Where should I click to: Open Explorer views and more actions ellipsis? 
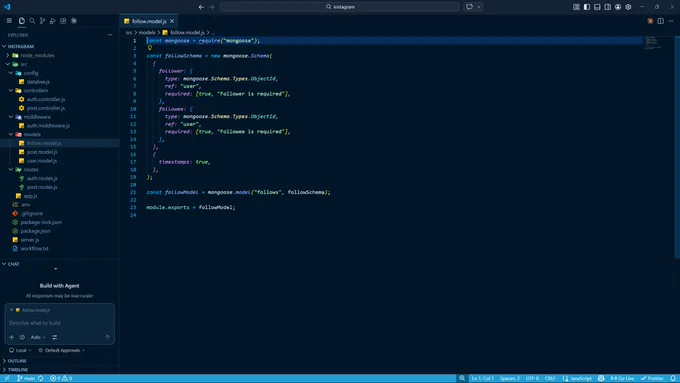[110, 35]
